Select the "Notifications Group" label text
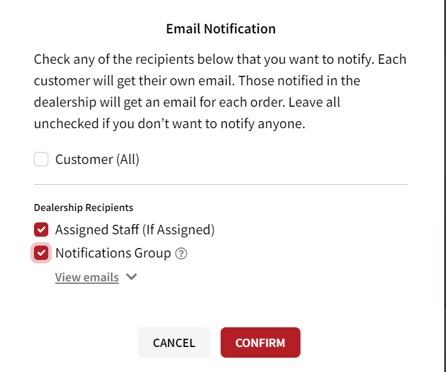The width and height of the screenshot is (446, 372). click(113, 253)
